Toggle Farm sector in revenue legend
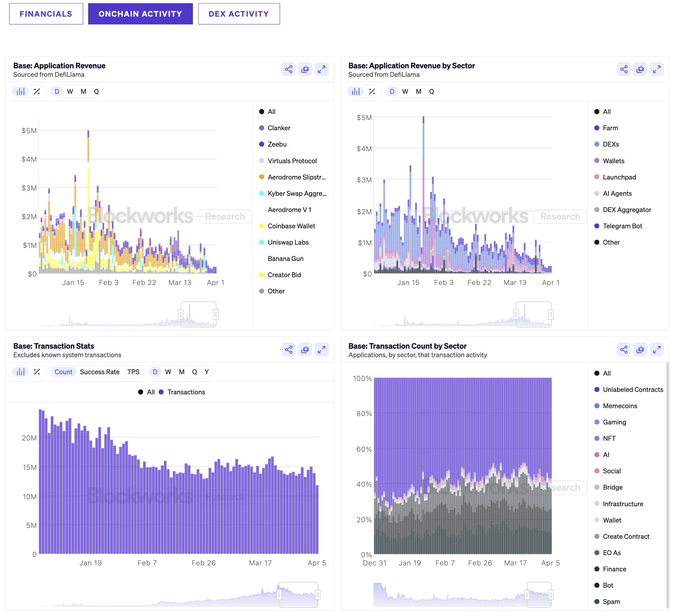The height and width of the screenshot is (616, 674). (606, 128)
